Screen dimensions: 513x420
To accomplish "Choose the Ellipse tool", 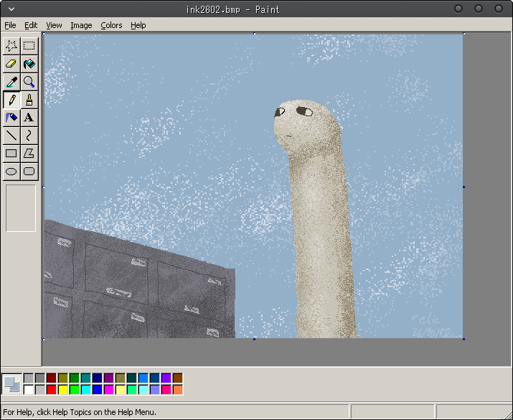I will [x=11, y=171].
